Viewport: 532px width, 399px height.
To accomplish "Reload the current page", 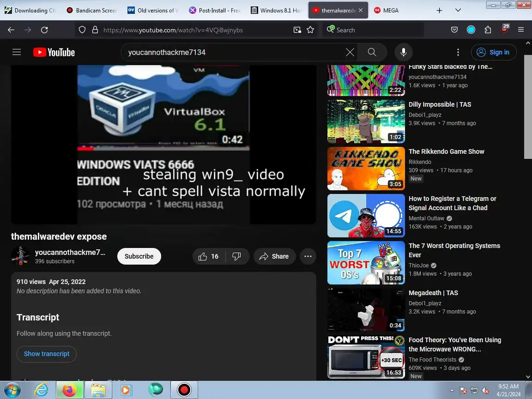I will [x=44, y=30].
